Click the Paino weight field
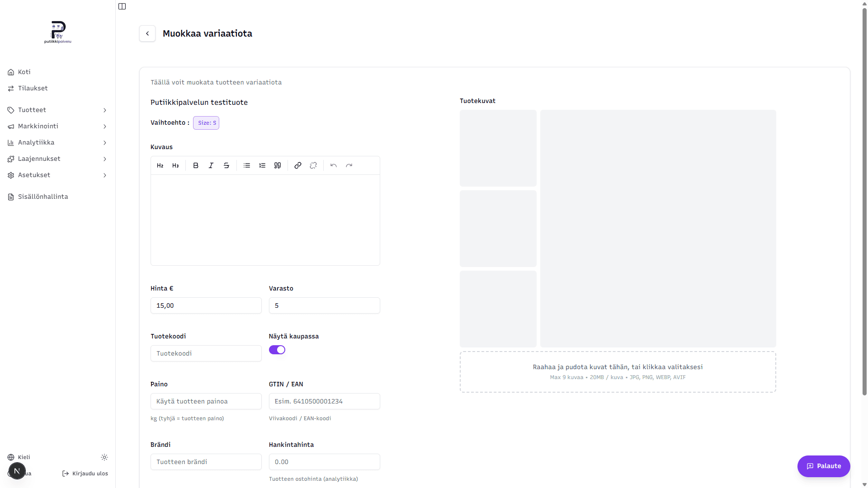Image resolution: width=868 pixels, height=488 pixels. point(206,401)
